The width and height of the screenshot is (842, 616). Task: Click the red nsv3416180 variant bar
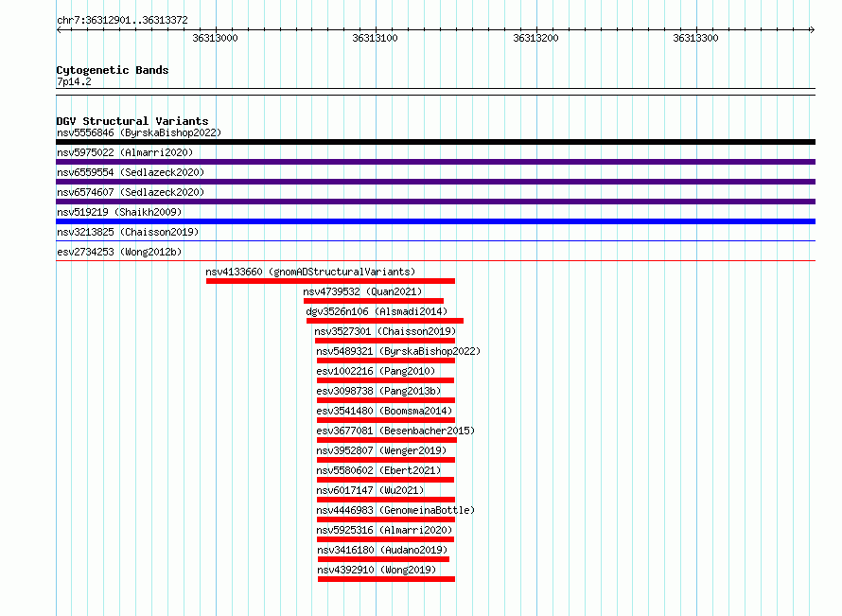[383, 559]
